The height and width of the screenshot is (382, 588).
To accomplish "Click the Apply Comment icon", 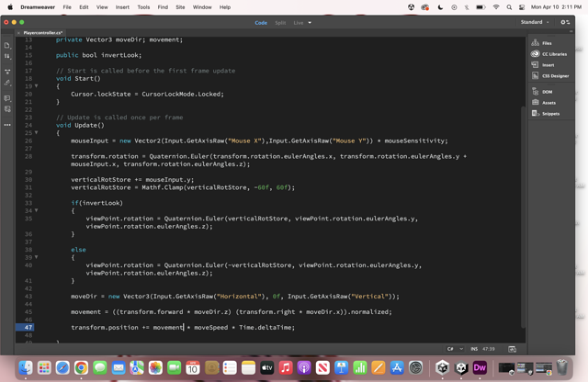I will pos(7,98).
